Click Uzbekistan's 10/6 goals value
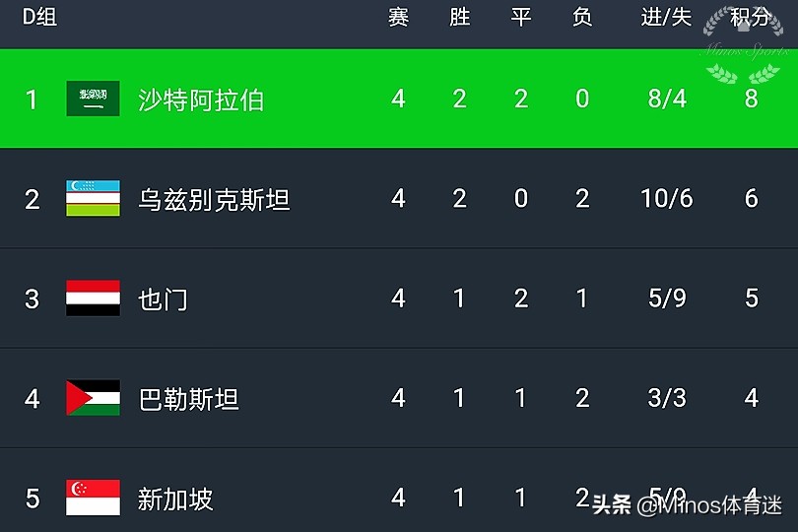The image size is (798, 532). [666, 199]
